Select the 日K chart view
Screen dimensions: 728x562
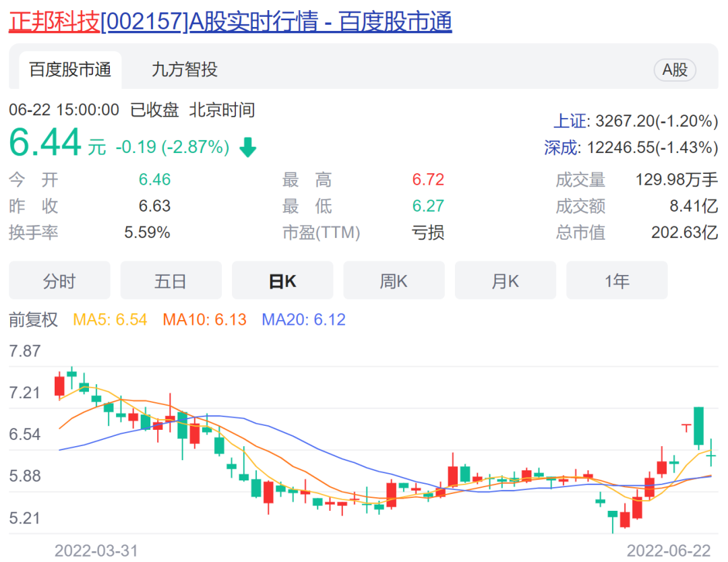282,281
